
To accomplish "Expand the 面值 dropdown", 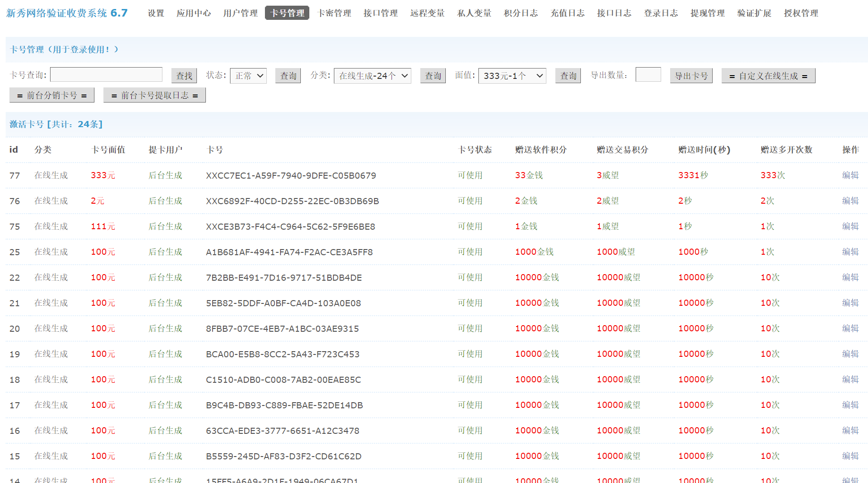I will click(x=512, y=76).
